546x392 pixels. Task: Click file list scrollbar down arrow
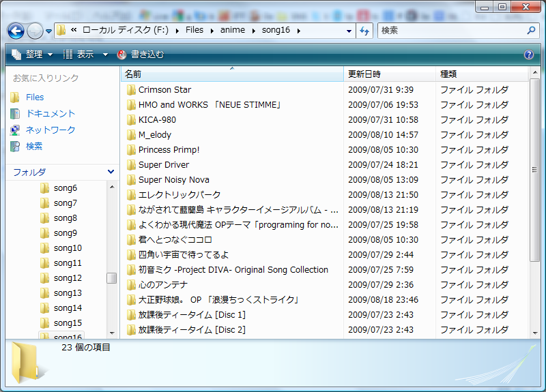click(x=535, y=333)
